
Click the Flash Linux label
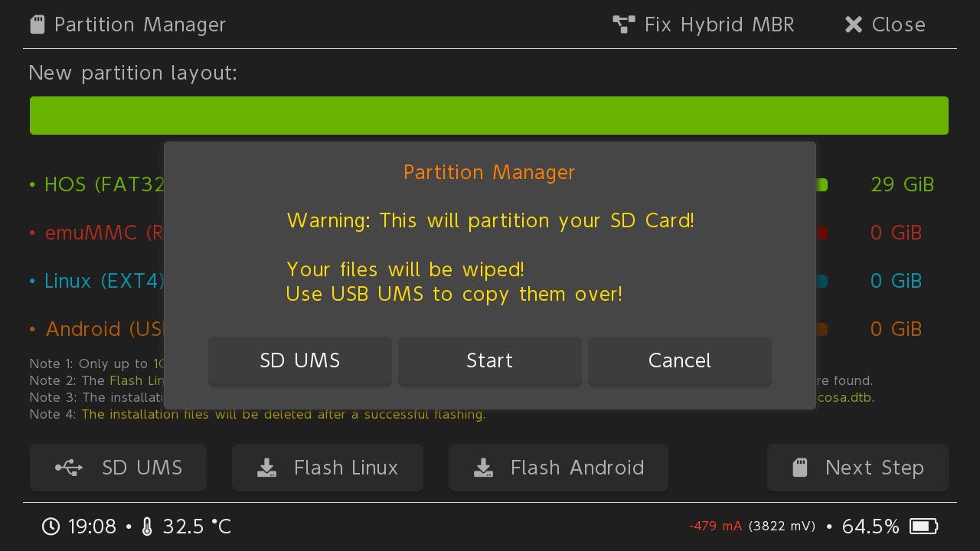[x=346, y=468]
